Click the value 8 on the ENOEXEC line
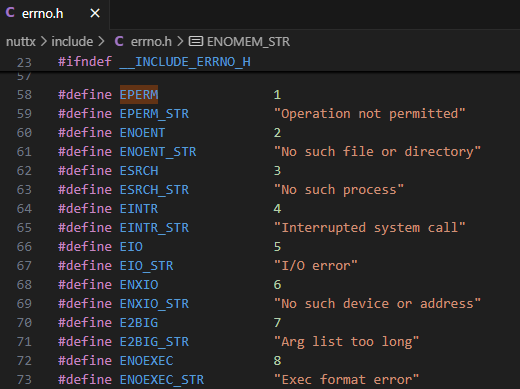This screenshot has height=389, width=520. [x=277, y=361]
